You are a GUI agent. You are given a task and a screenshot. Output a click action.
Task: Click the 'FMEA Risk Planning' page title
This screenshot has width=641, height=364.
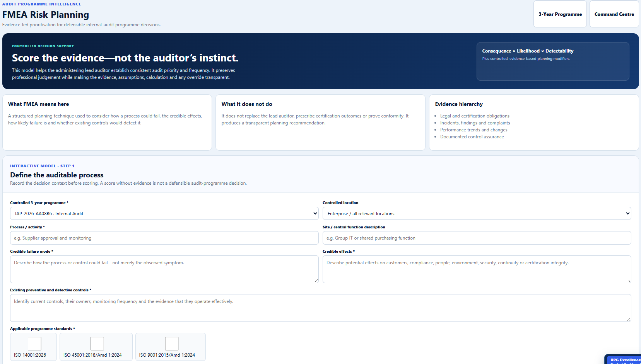click(x=46, y=15)
